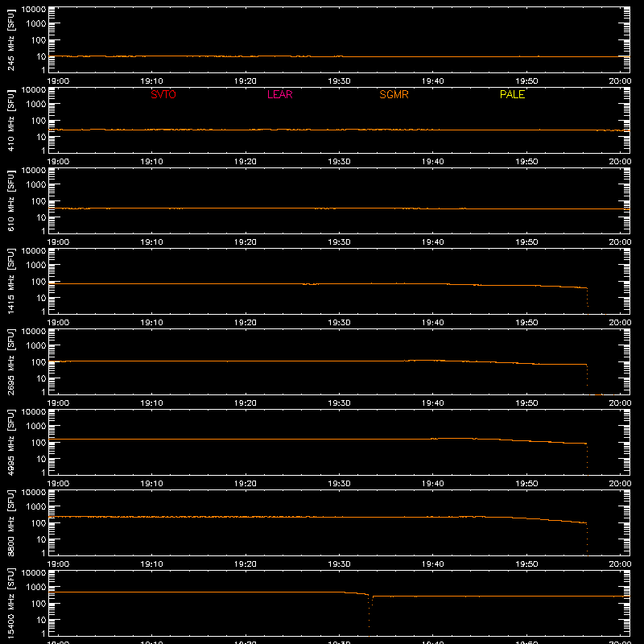Screen dimensions: 644x644
Task: Click the end-of-data drop in 2695 MHz trace
Action: coord(587,376)
